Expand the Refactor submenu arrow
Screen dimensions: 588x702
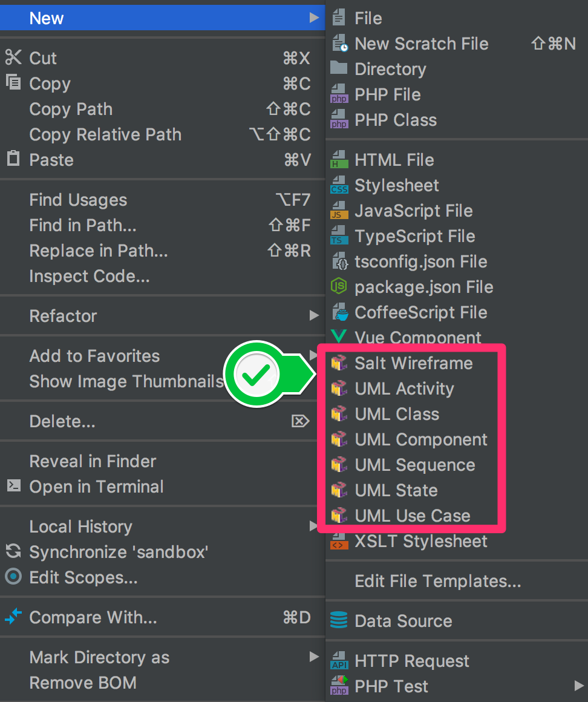(x=314, y=316)
